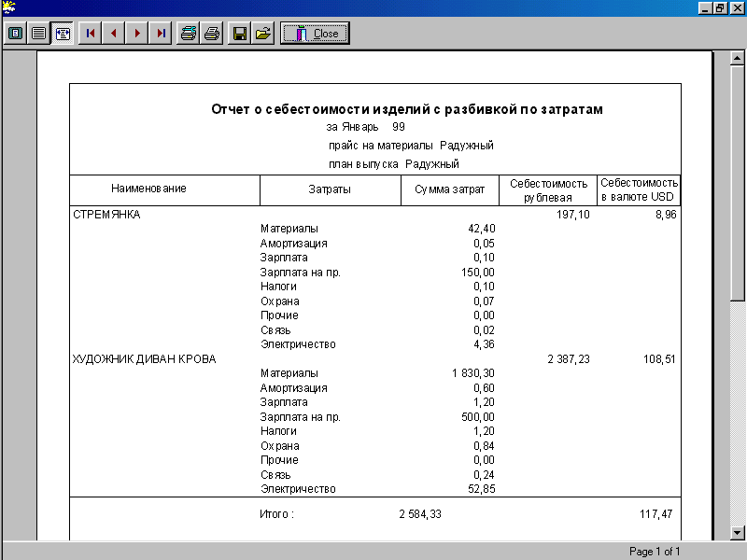Advance to the next page
The width and height of the screenshot is (747, 560).
[x=138, y=34]
